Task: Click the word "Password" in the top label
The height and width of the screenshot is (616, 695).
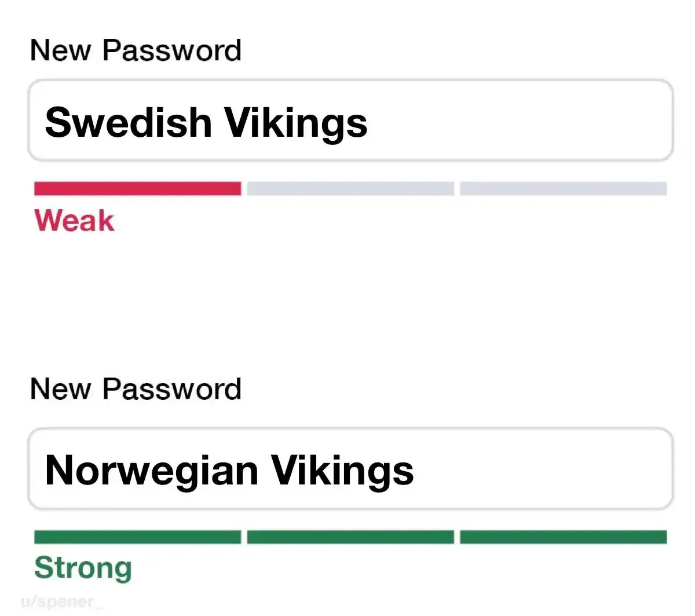Action: [172, 50]
